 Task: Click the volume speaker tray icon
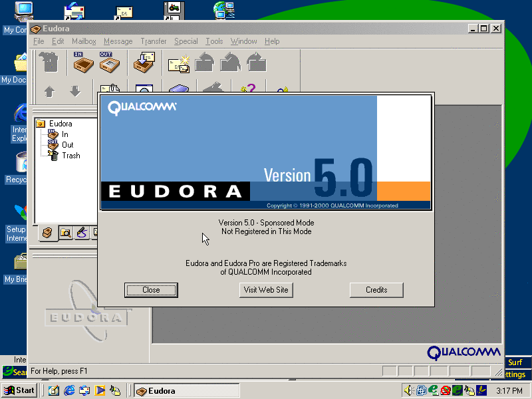[x=408, y=390]
